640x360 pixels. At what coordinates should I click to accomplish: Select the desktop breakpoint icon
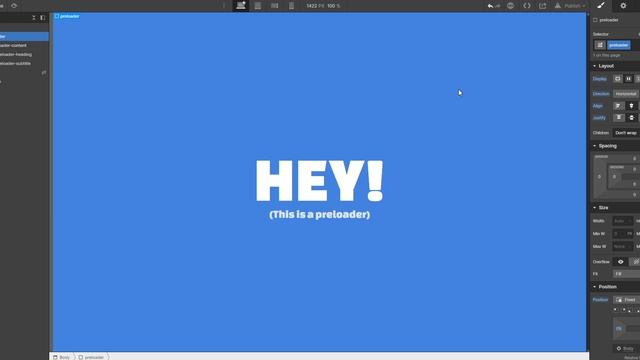pyautogui.click(x=241, y=6)
